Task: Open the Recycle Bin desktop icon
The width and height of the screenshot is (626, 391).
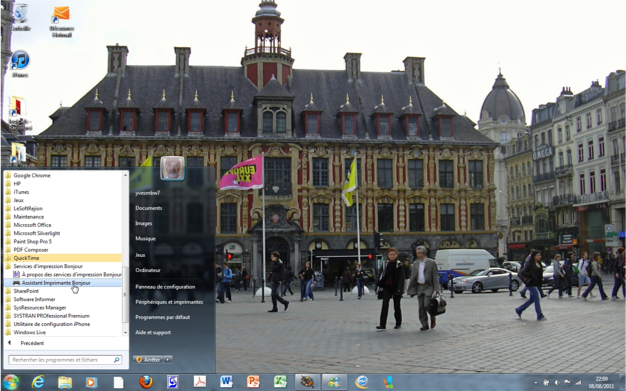Action: pyautogui.click(x=20, y=17)
